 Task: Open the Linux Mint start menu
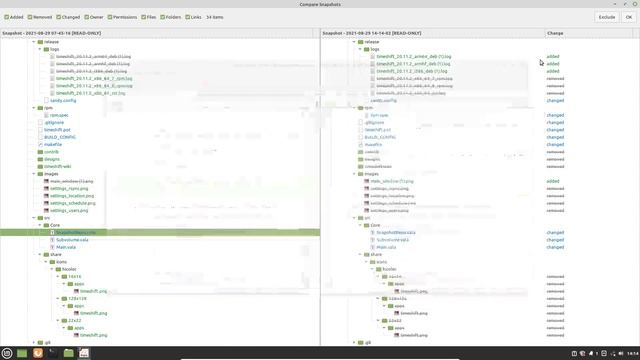[x=7, y=353]
